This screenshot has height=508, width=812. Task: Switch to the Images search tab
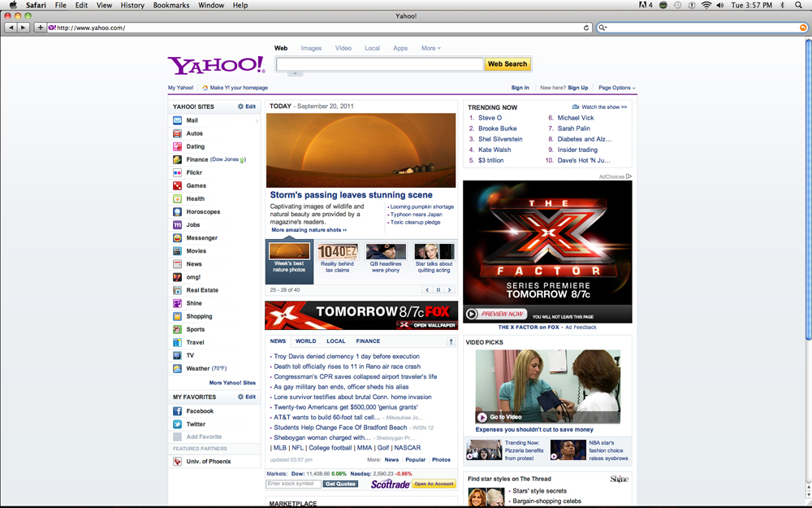(x=311, y=48)
